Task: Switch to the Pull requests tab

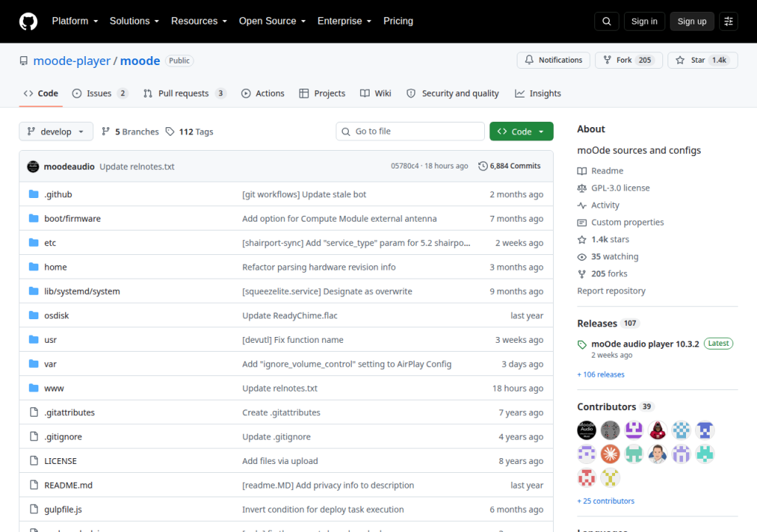Action: [184, 93]
